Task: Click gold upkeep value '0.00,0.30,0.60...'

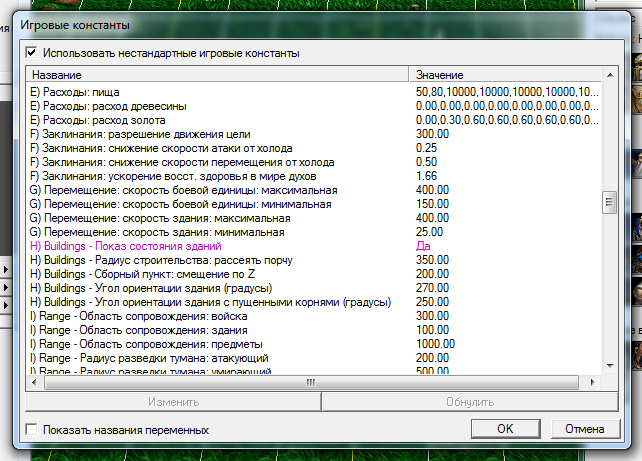Action: [507, 120]
